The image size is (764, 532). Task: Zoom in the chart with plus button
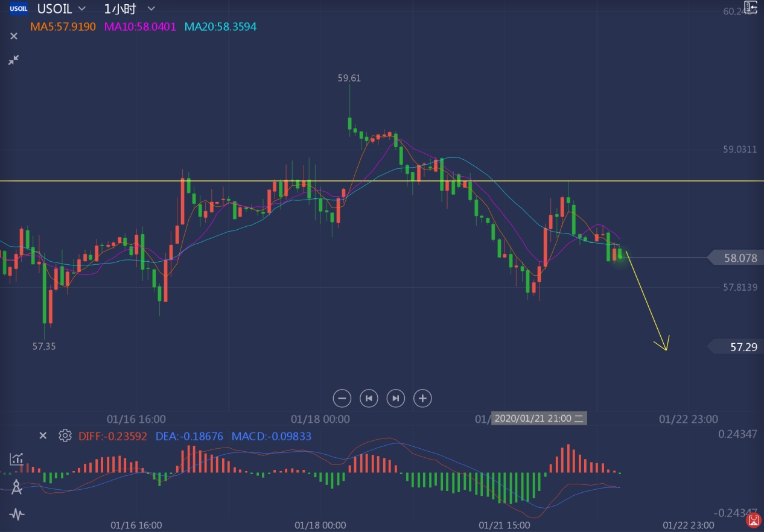click(422, 398)
